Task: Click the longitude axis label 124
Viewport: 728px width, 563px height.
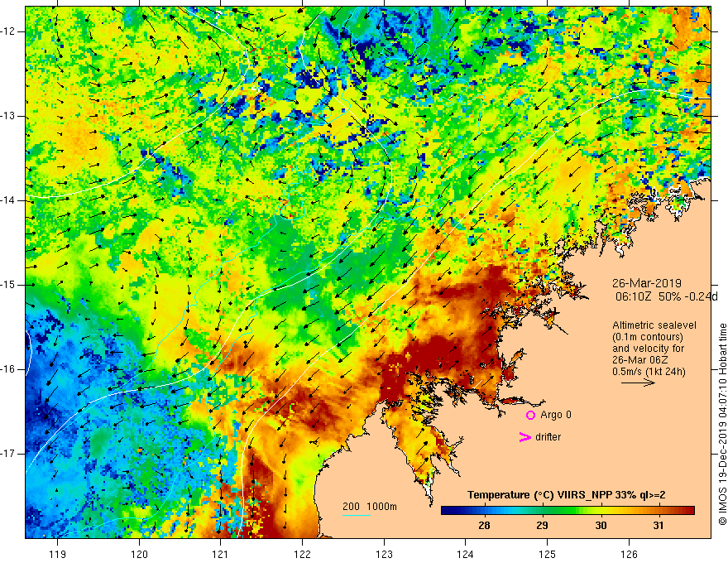Action: (x=466, y=554)
